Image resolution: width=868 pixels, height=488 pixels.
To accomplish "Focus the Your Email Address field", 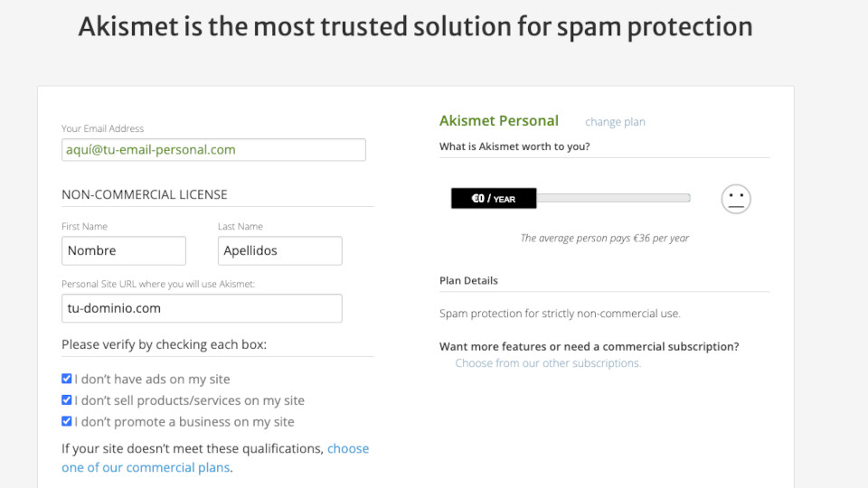I will click(213, 149).
